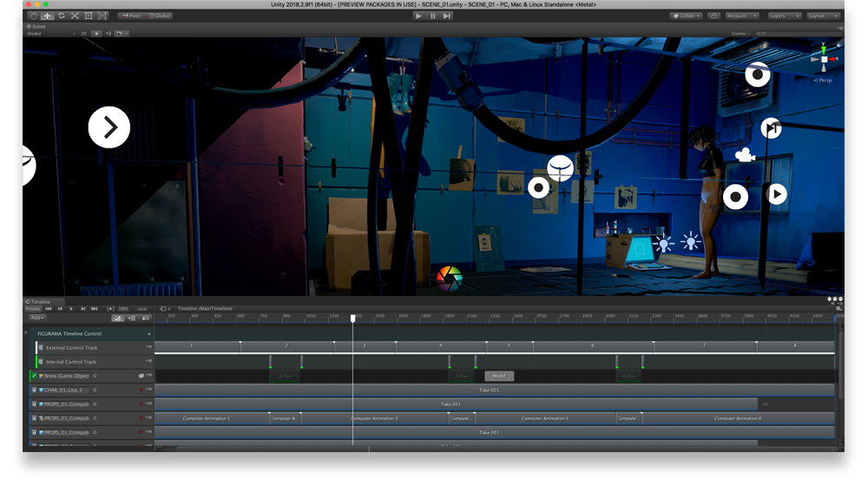Select the right light bulb gizmo
Image resolution: width=868 pixels, height=499 pixels.
tap(690, 242)
